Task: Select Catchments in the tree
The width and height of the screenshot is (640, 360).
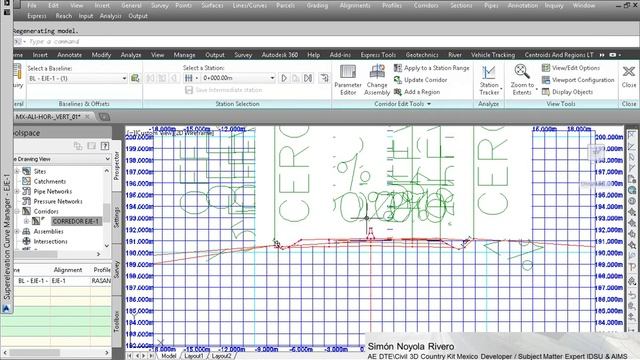Action: (49, 181)
